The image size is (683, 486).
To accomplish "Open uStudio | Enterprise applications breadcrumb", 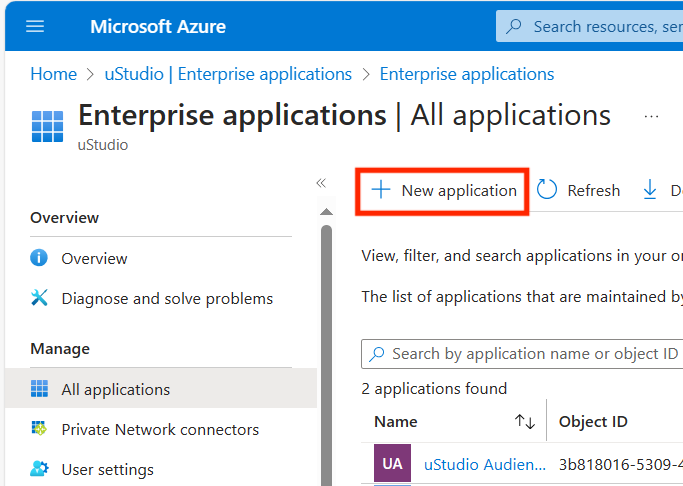I will click(228, 74).
